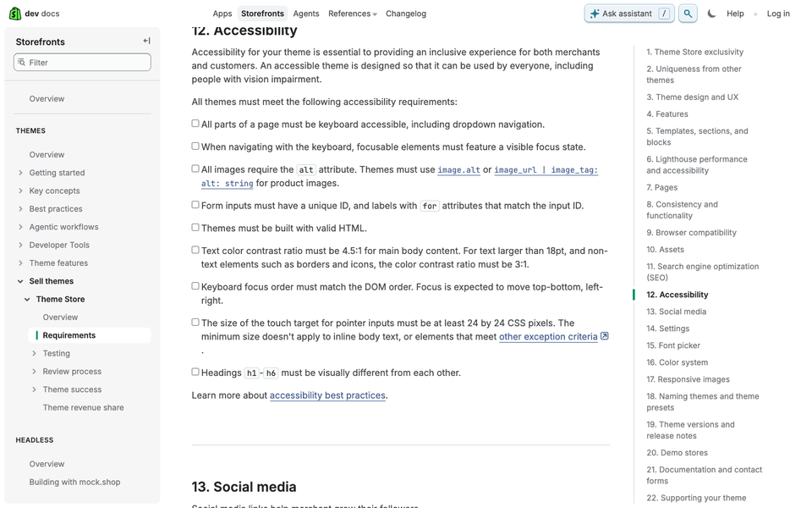The width and height of the screenshot is (812, 508).
Task: Jump to 7. Pages section
Action: coord(661,188)
